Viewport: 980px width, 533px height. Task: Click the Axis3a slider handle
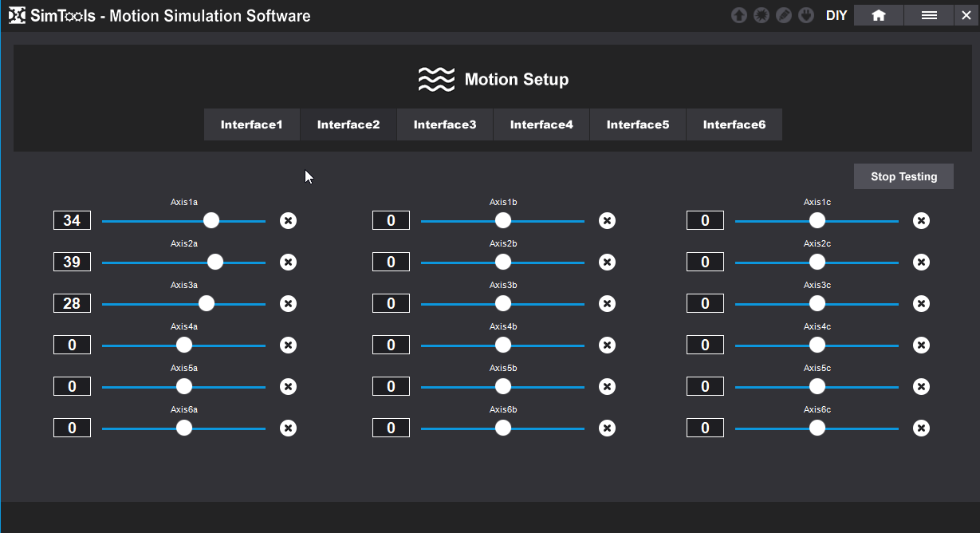(207, 303)
